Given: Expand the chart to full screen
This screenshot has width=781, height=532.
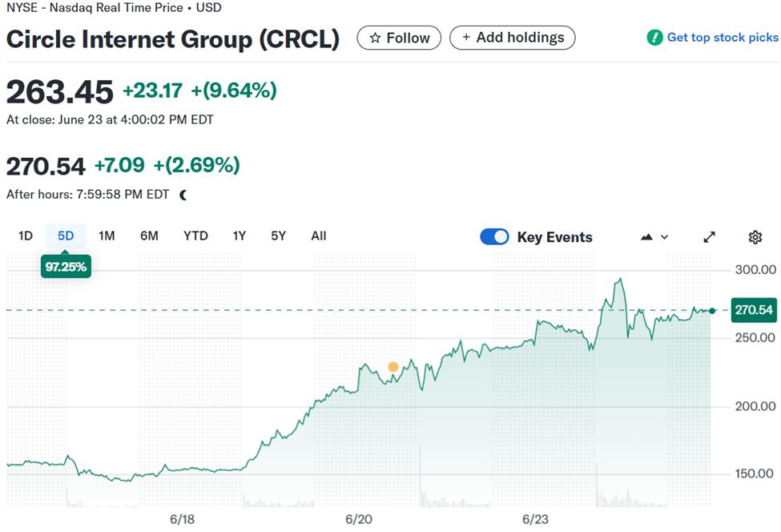Looking at the screenshot, I should (709, 236).
